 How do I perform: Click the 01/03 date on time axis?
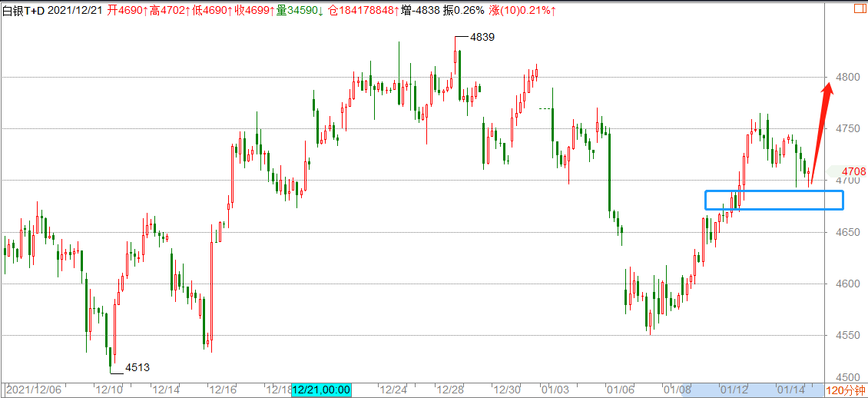point(555,390)
